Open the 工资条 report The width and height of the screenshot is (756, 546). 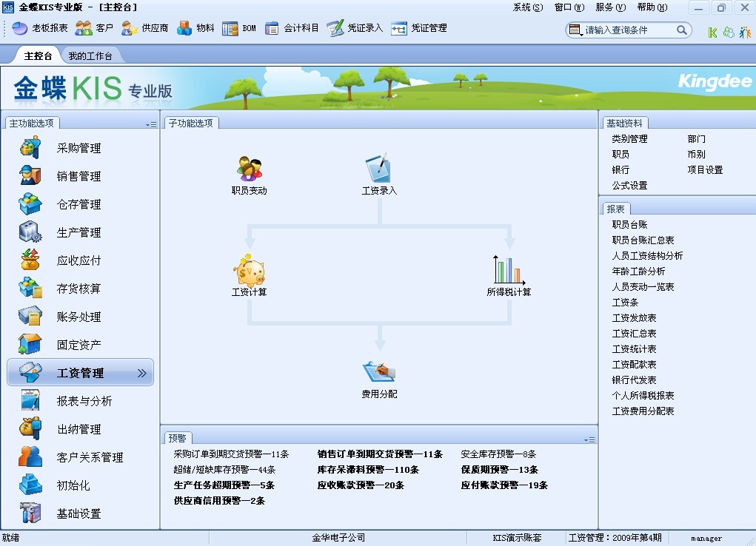coord(625,302)
